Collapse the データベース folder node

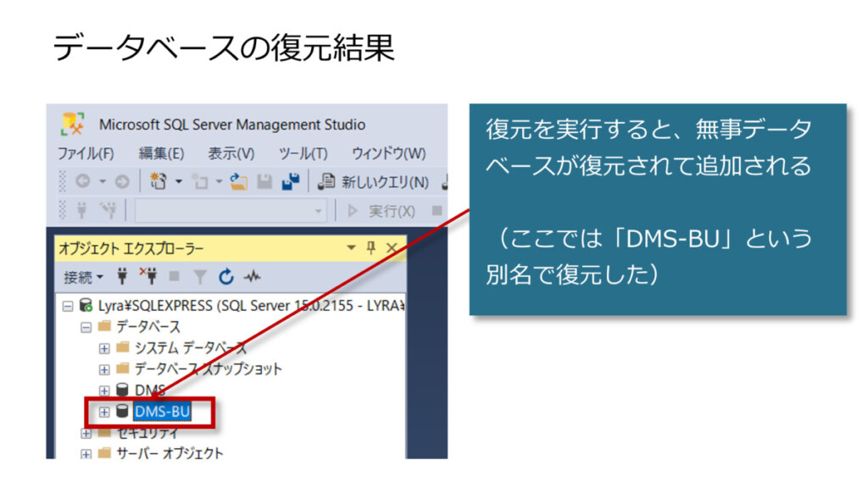[x=86, y=326]
